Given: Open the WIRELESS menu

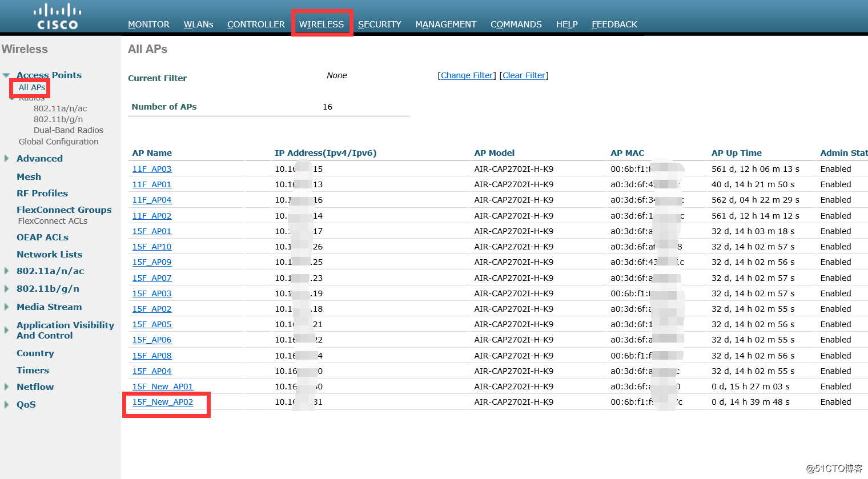Looking at the screenshot, I should point(322,25).
